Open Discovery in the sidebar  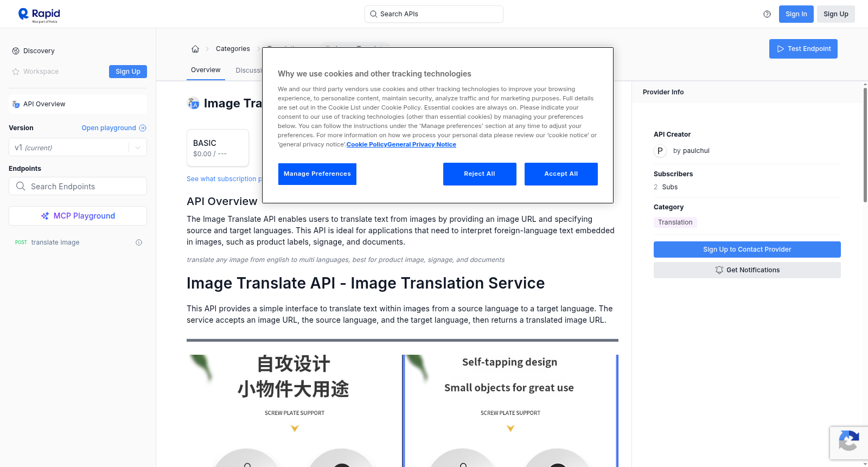tap(39, 51)
